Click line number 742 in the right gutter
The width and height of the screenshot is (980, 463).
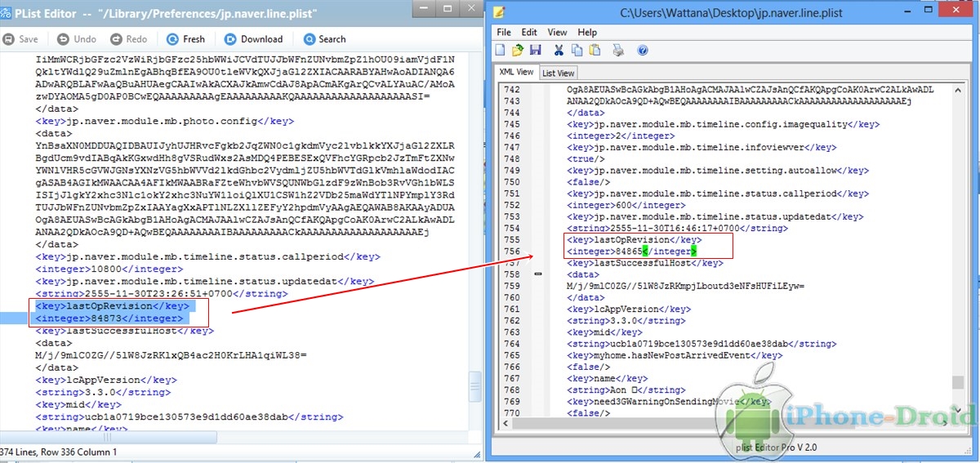(512, 90)
